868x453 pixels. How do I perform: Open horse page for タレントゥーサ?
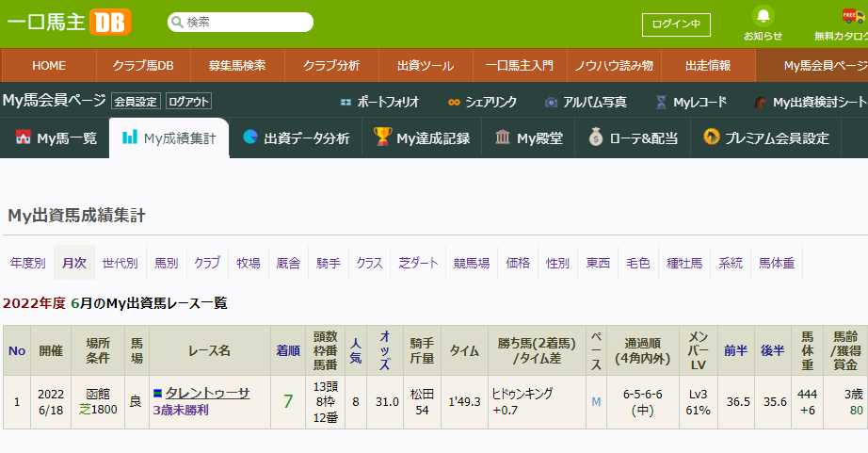coord(208,393)
